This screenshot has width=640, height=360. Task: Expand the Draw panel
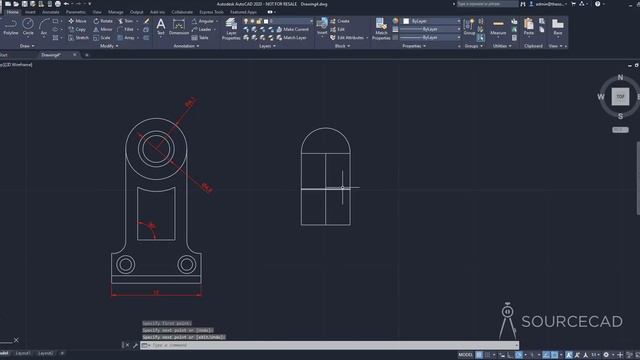[27, 46]
